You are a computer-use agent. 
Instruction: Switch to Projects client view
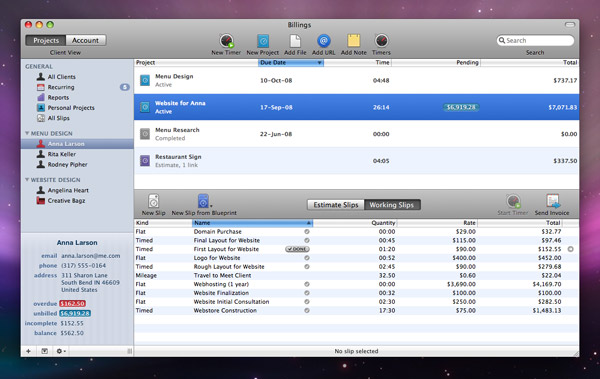tap(46, 40)
